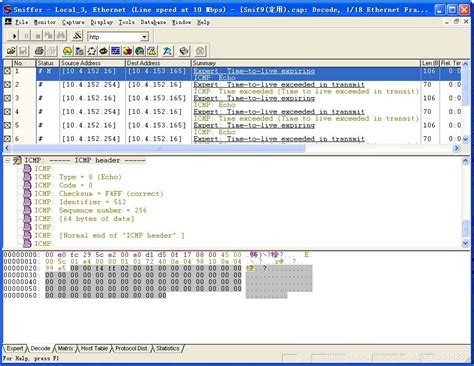The image size is (474, 366).
Task: Click the open file folder icon
Action: click(x=11, y=51)
